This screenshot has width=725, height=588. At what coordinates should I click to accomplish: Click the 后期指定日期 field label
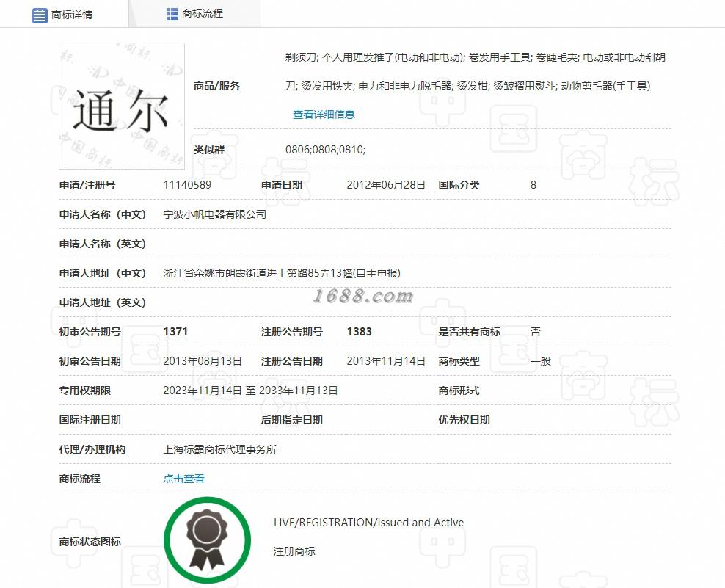tap(292, 420)
